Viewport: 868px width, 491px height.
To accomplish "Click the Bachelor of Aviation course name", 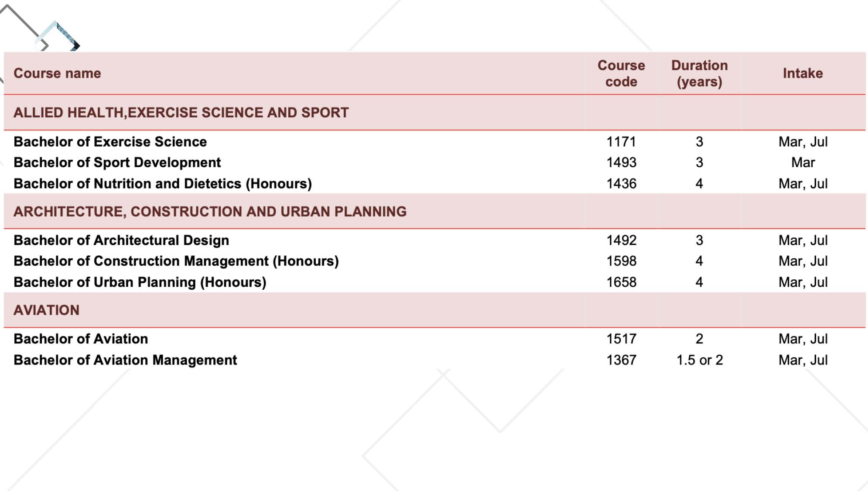I will tap(81, 339).
